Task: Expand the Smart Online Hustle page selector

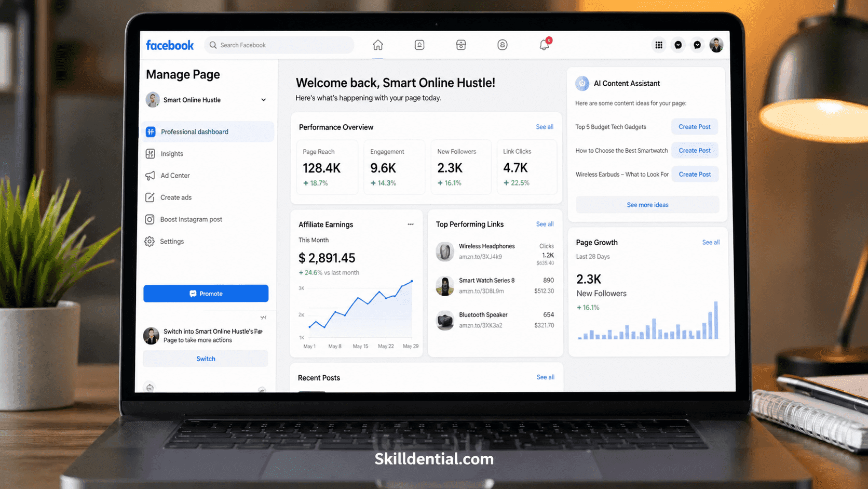Action: tap(264, 100)
